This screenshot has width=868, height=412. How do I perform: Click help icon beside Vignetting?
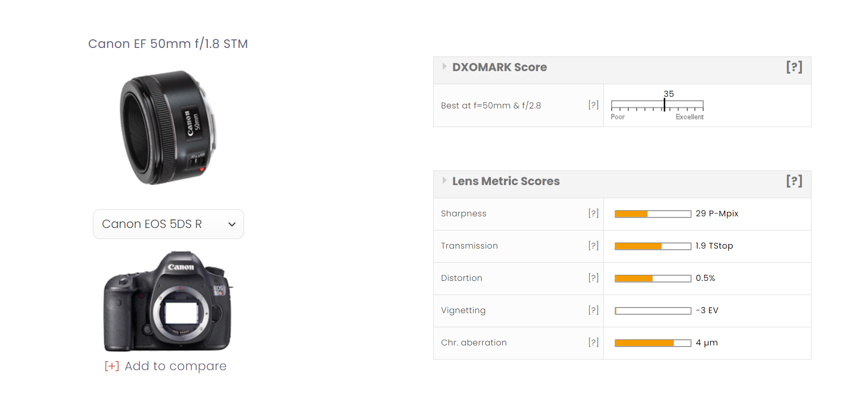593,310
